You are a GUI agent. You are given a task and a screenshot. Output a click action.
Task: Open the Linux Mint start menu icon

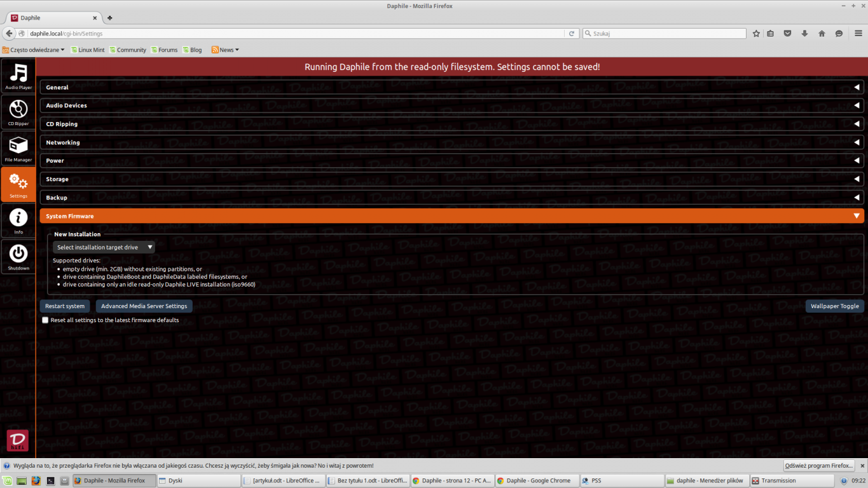[8, 481]
